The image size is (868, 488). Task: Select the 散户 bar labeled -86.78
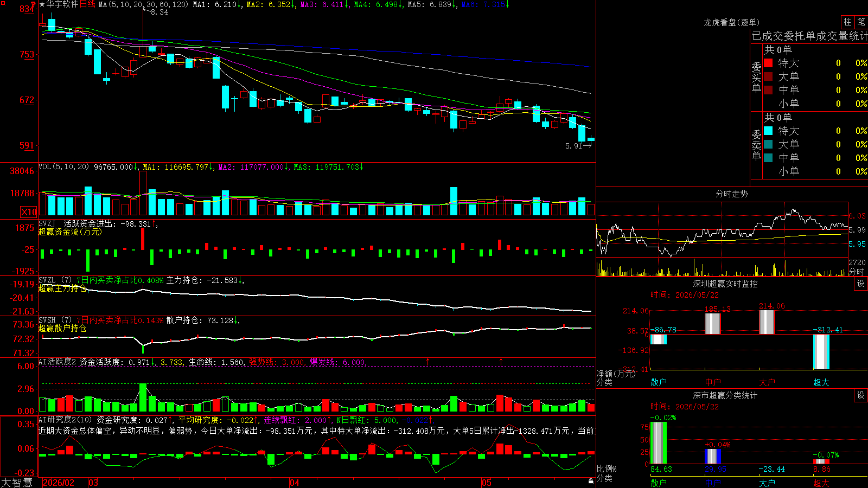(x=658, y=339)
